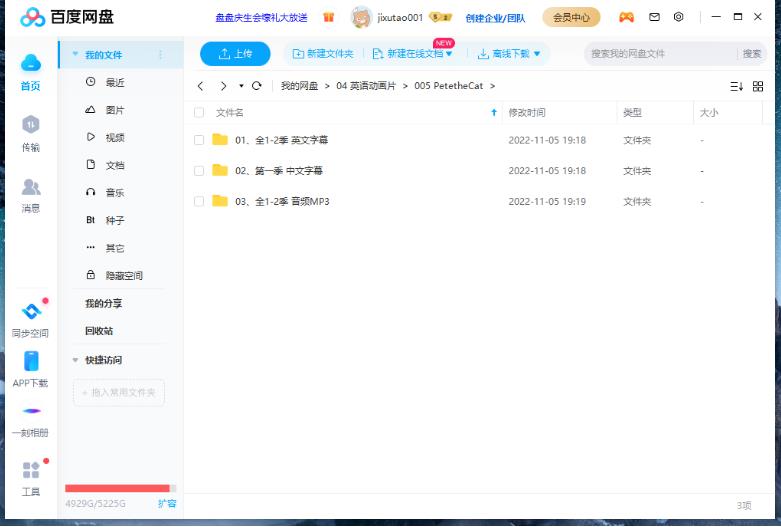The height and width of the screenshot is (527, 781).
Task: Click the 搜索 search button
Action: click(752, 54)
